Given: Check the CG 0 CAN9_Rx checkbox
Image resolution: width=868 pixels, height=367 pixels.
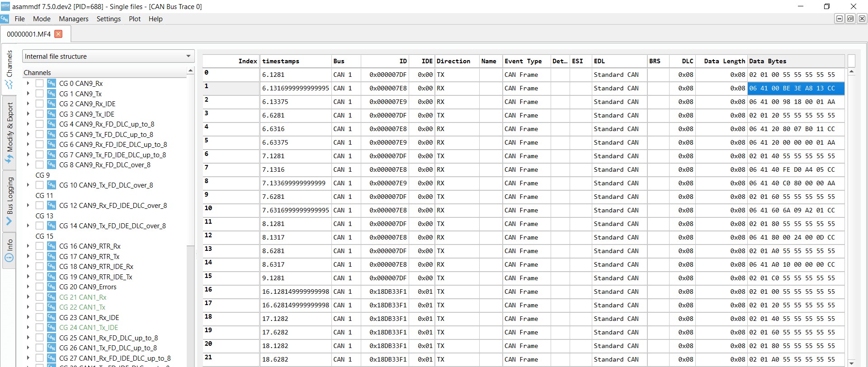Looking at the screenshot, I should (40, 84).
